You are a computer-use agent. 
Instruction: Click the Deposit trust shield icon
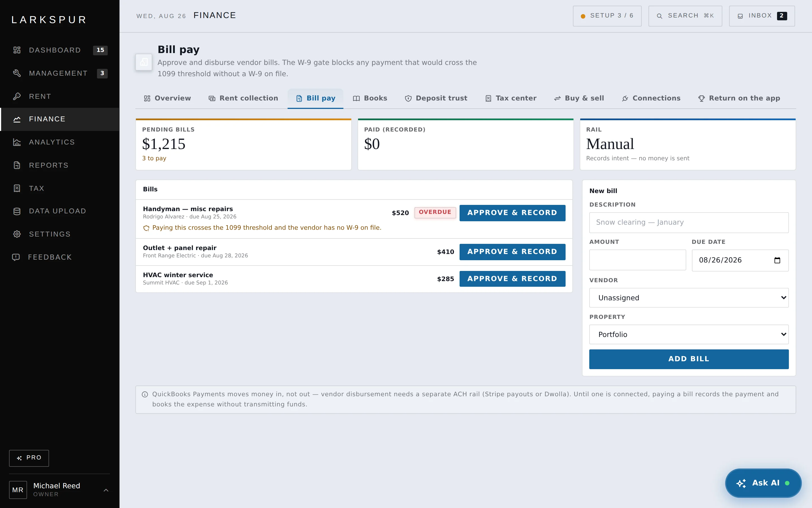tap(408, 98)
